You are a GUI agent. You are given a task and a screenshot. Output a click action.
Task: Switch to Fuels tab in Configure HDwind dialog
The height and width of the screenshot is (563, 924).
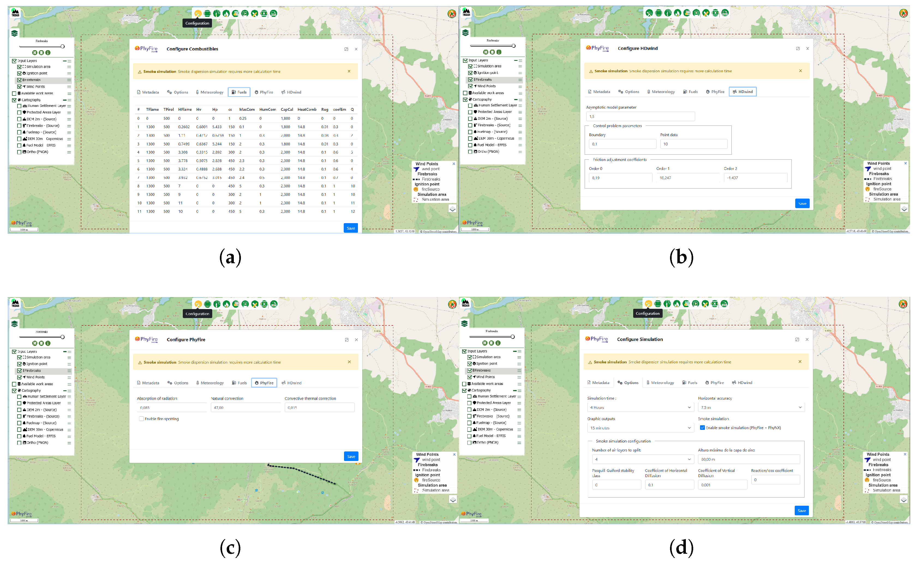tap(690, 92)
